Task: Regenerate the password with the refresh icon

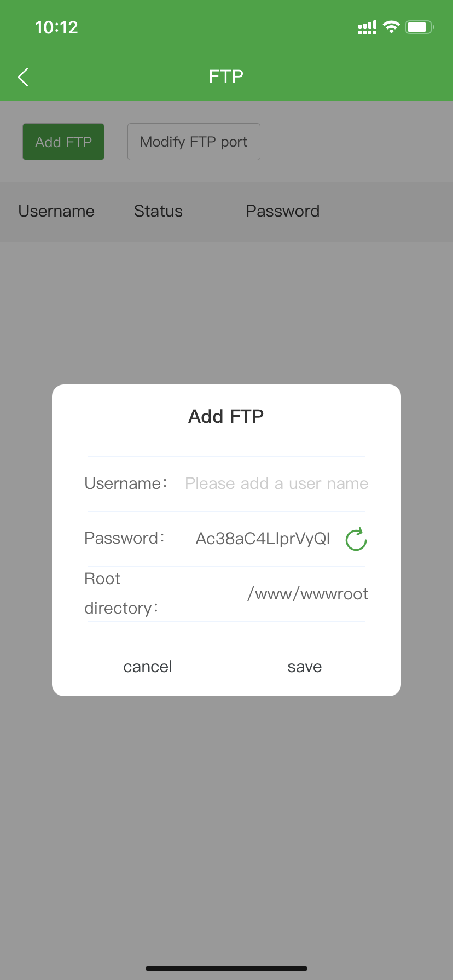Action: (x=356, y=539)
